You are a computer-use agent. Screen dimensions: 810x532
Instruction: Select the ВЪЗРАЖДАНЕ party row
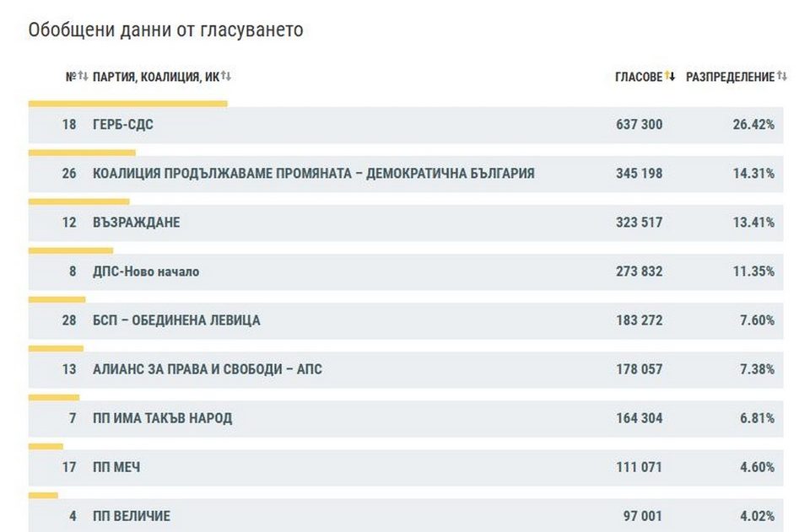pyautogui.click(x=136, y=223)
